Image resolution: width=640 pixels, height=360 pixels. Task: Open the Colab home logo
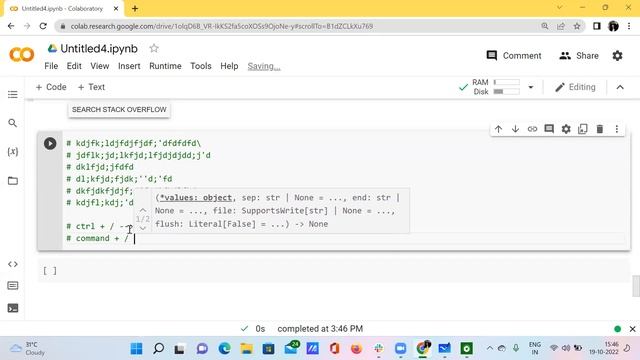pyautogui.click(x=22, y=55)
